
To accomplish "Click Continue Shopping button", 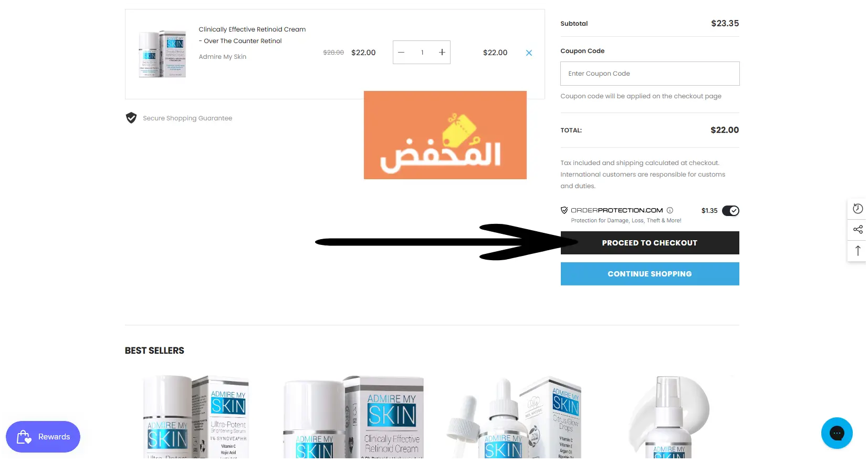I will tap(650, 274).
